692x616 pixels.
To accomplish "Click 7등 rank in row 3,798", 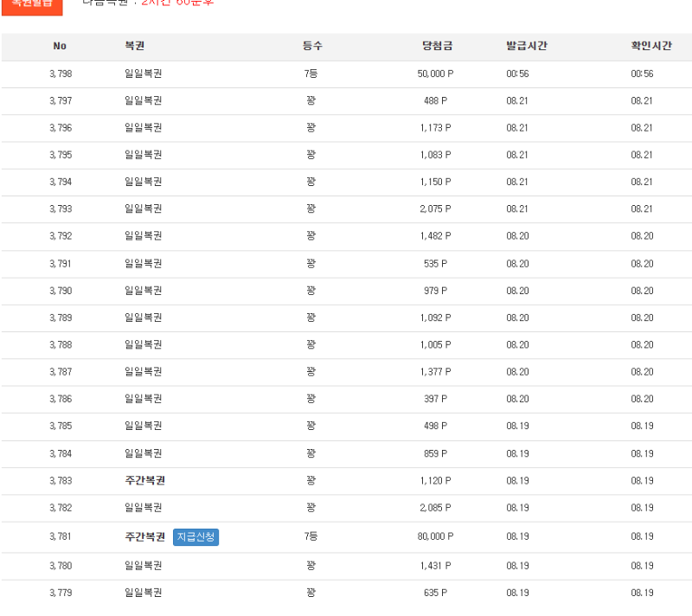I will click(311, 74).
